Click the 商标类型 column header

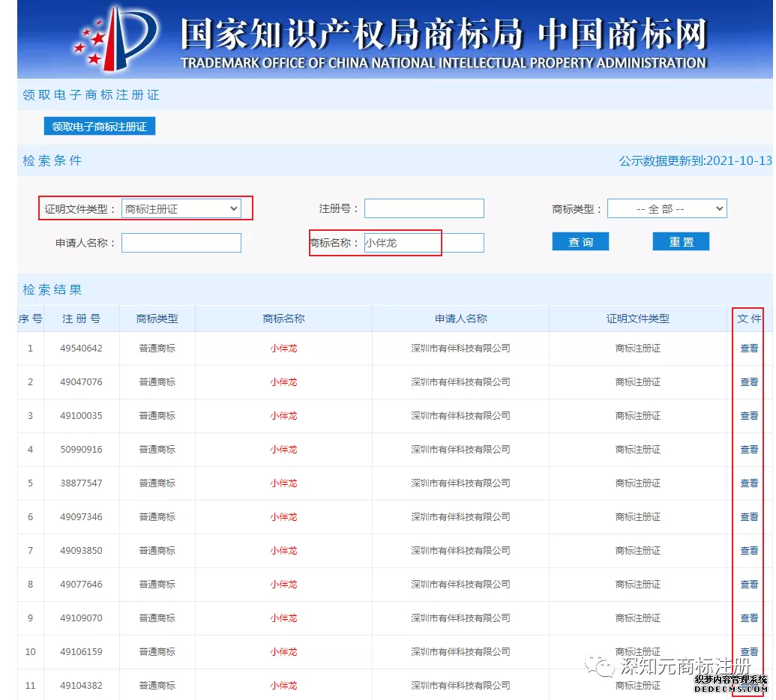(157, 319)
